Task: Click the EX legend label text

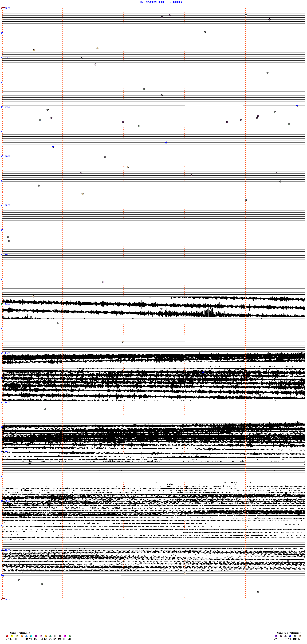Action: pos(36,639)
